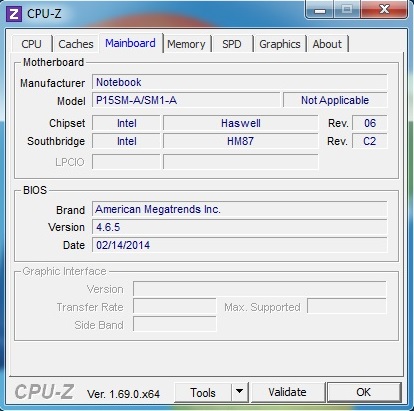
Task: Click the Not Applicable model revision field
Action: (x=335, y=100)
